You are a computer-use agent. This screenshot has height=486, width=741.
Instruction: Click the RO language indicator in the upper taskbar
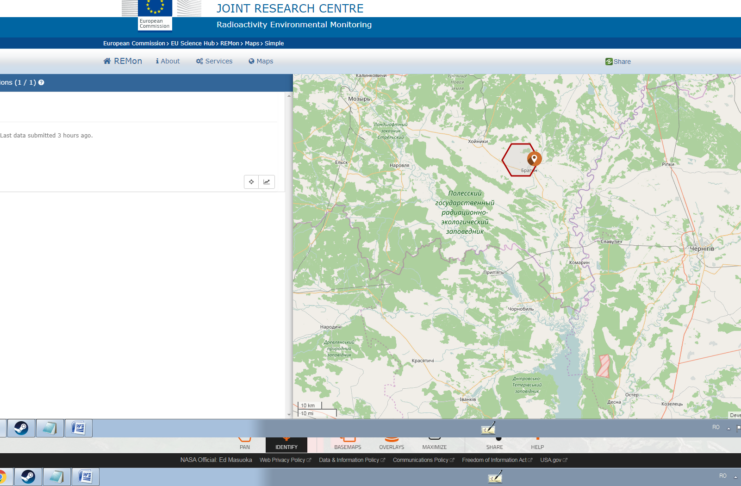point(716,427)
